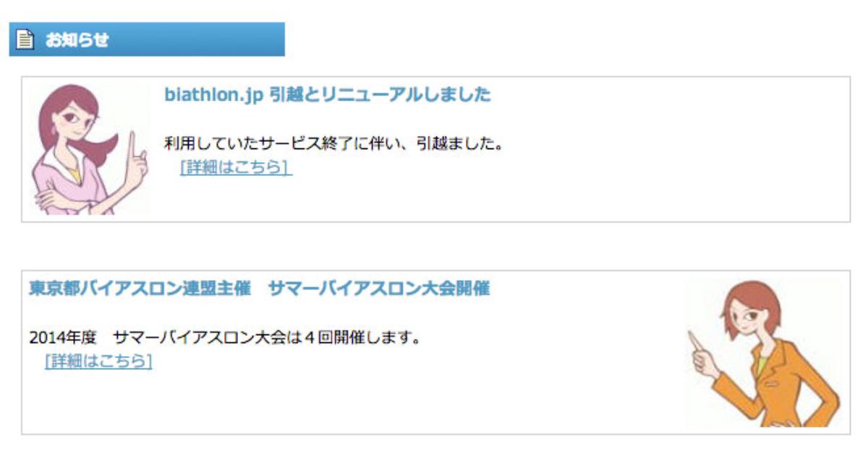Open 詳細はこちら link under the relocation notice

coord(236,167)
